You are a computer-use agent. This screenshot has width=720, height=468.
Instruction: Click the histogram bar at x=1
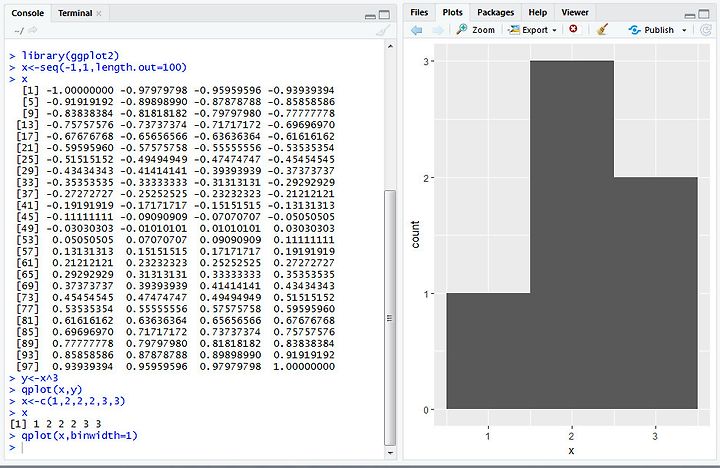(x=488, y=351)
